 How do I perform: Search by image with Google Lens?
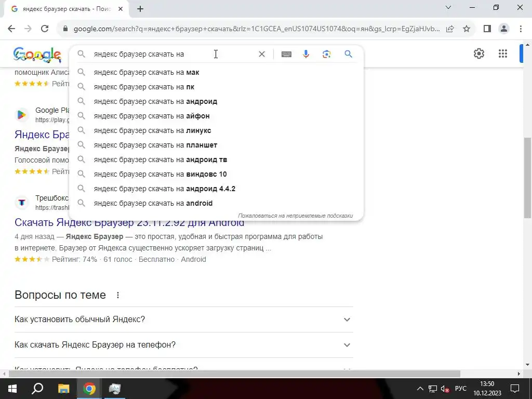326,54
